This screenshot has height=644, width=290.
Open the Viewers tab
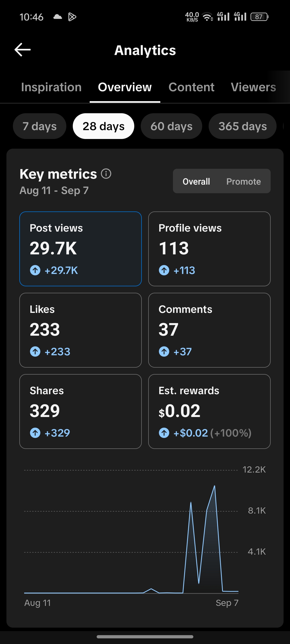[253, 87]
